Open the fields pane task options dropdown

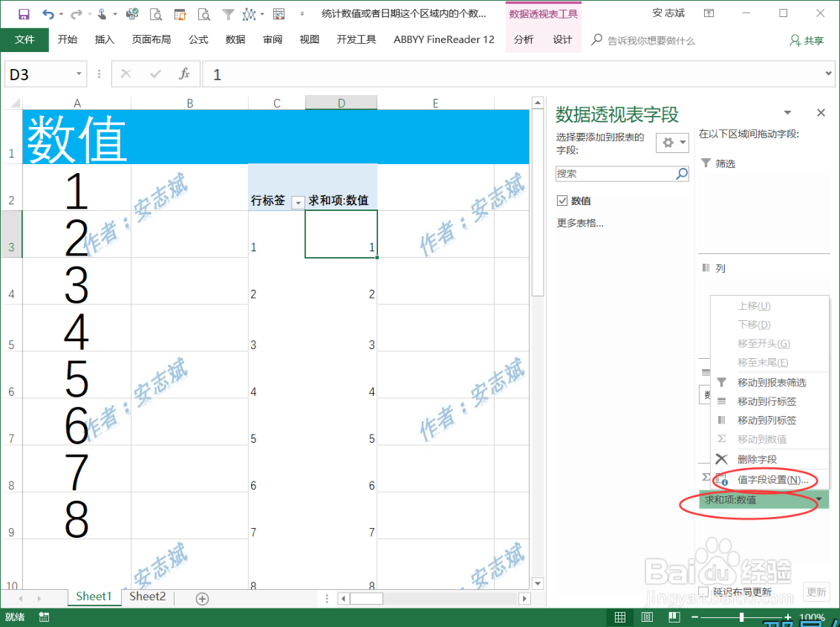[788, 113]
